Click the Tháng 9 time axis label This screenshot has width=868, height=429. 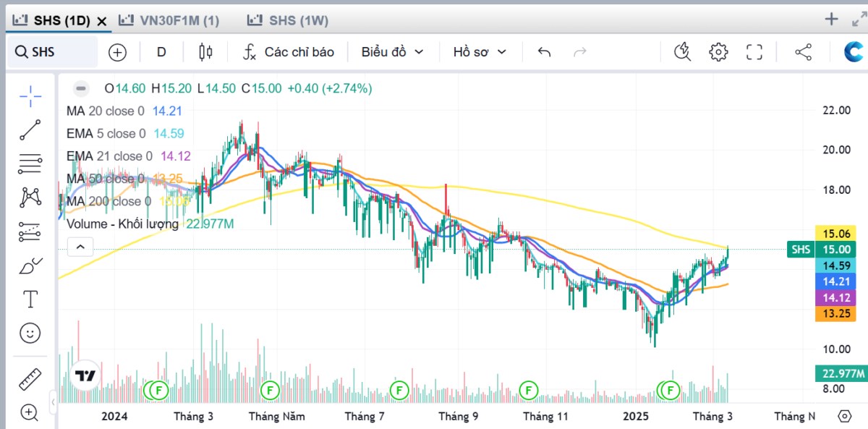click(458, 416)
